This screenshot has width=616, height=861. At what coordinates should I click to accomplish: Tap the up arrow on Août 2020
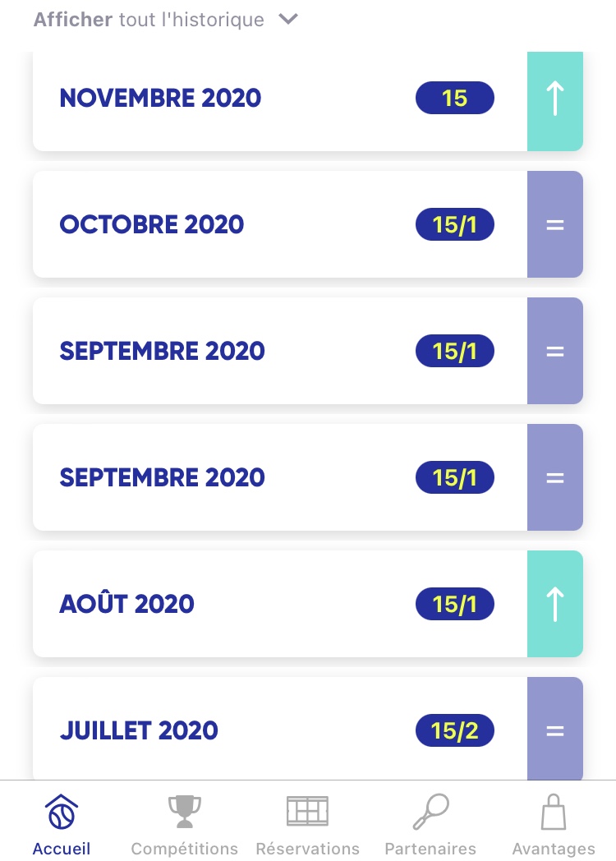[x=555, y=604]
